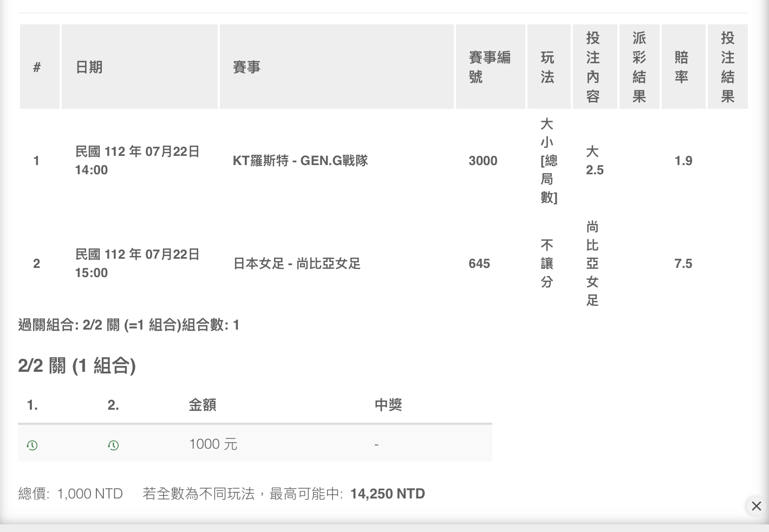This screenshot has height=532, width=769.
Task: Click the pending clock icon under column 1
Action: (x=32, y=445)
